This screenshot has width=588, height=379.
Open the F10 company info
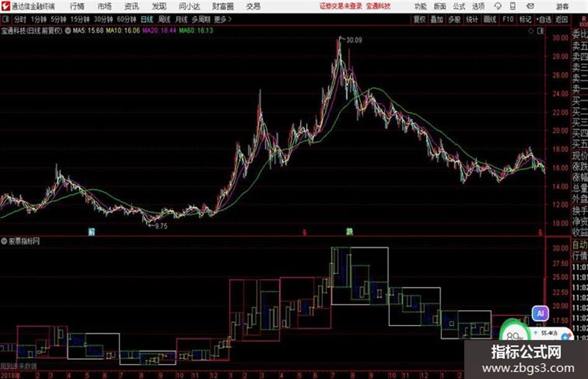508,19
